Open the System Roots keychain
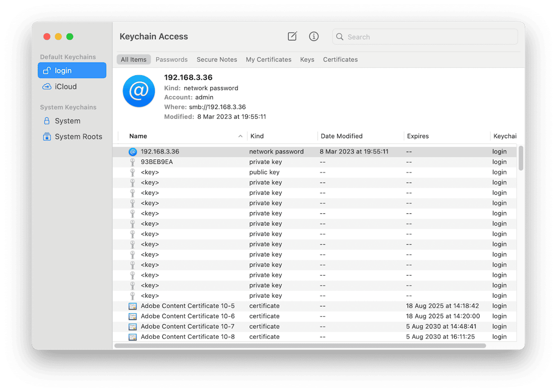The height and width of the screenshot is (392, 557). tap(78, 136)
